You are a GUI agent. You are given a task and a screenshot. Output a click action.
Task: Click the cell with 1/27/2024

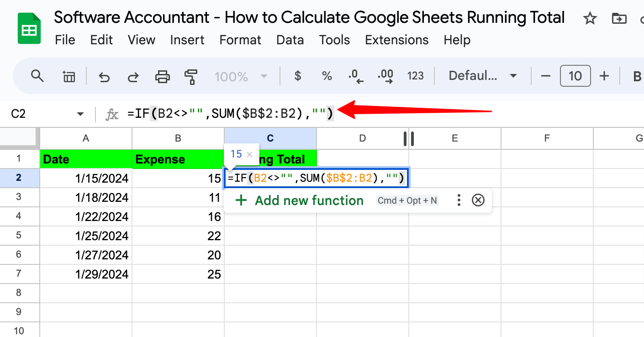coord(86,255)
